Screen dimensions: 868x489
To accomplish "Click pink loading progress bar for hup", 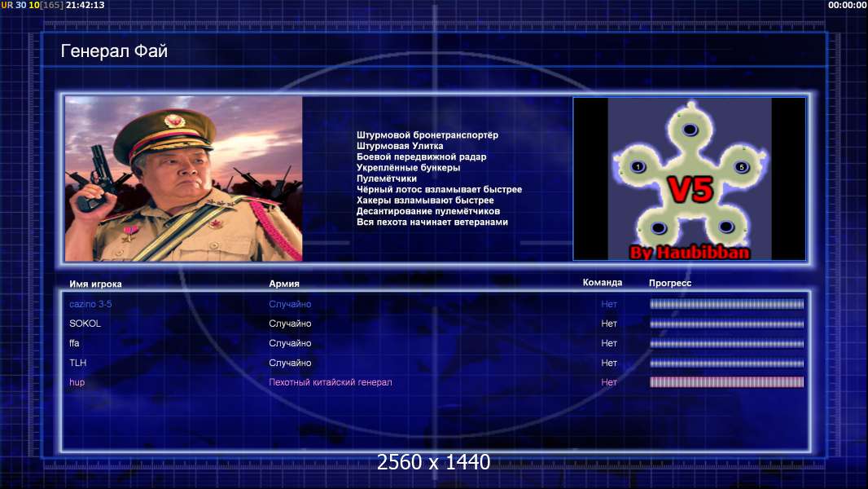I will click(726, 382).
